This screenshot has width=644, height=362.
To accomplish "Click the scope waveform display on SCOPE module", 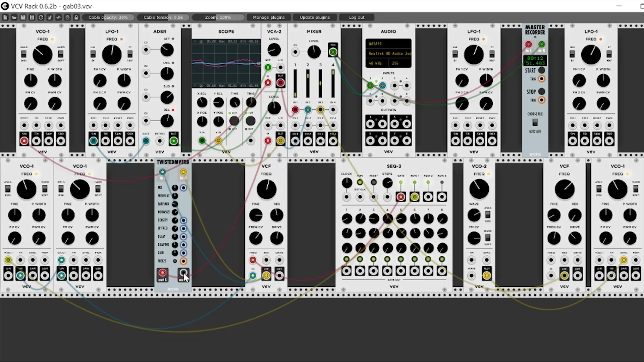I will pos(226,64).
